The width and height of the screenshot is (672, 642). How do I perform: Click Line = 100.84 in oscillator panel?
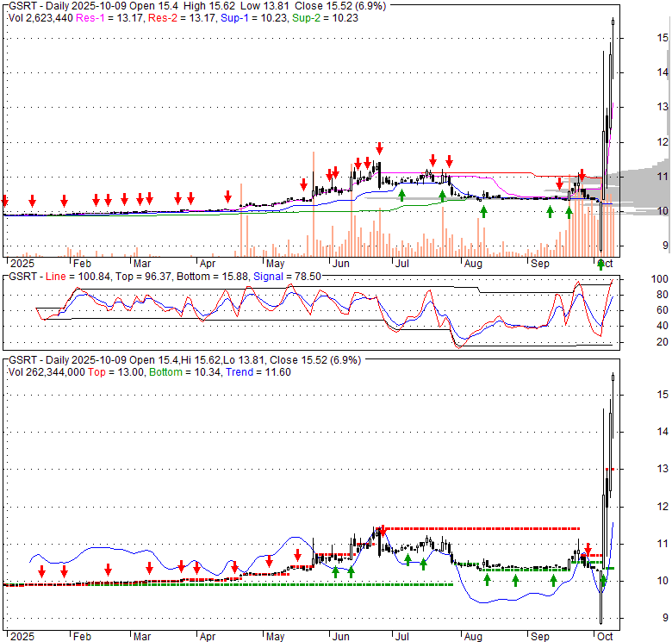point(78,277)
